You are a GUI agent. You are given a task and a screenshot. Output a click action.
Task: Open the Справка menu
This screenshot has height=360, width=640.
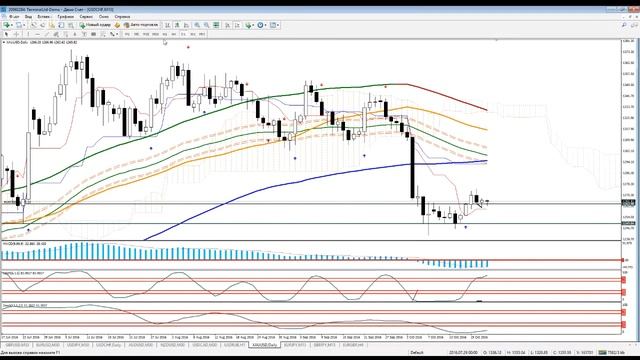pyautogui.click(x=122, y=17)
